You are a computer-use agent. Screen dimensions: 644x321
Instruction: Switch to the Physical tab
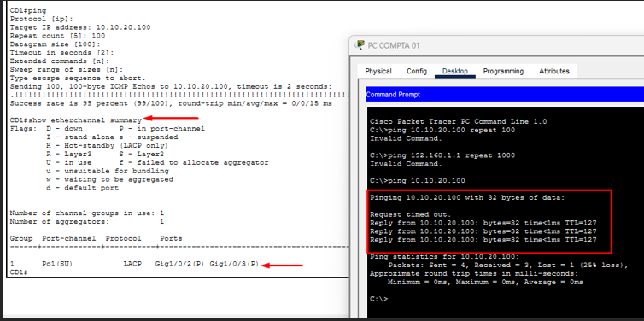[x=378, y=71]
